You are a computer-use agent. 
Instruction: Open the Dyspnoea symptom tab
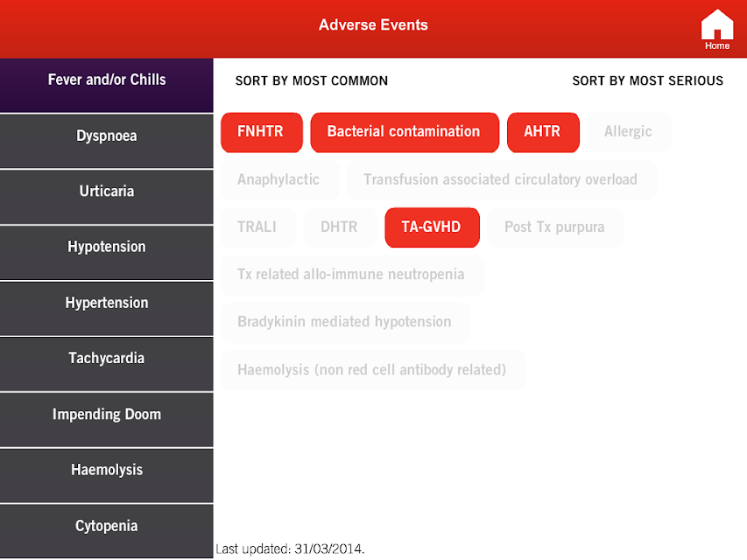tap(107, 141)
